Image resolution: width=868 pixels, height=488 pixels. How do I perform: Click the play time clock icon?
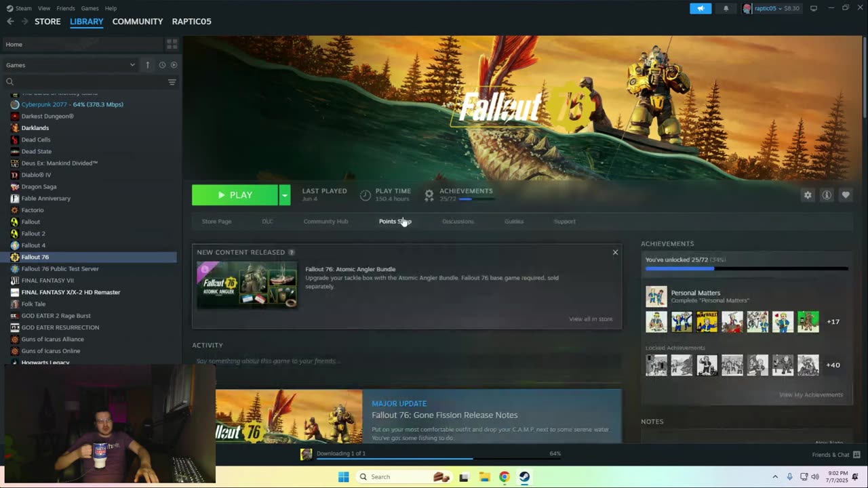[366, 195]
